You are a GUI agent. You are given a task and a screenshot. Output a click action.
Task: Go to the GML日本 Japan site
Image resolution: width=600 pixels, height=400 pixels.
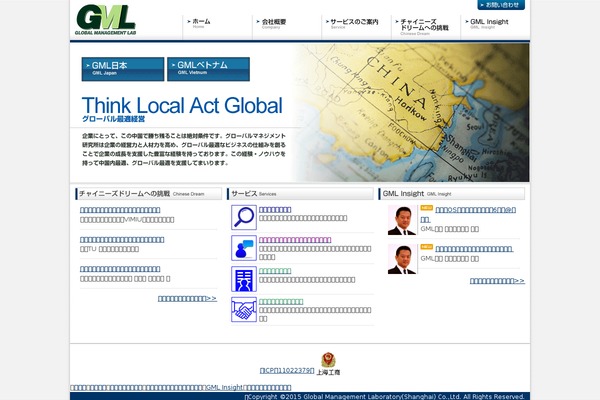(x=123, y=69)
